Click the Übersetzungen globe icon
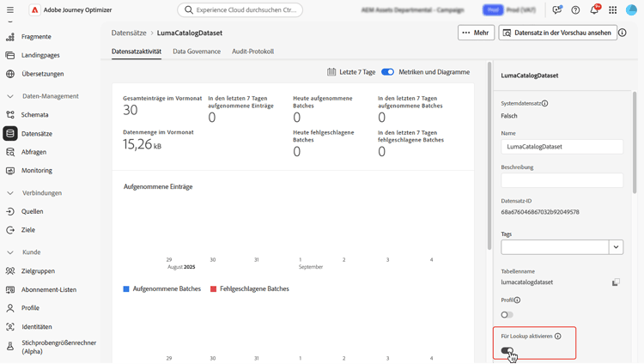Image resolution: width=644 pixels, height=364 pixels. coord(10,74)
